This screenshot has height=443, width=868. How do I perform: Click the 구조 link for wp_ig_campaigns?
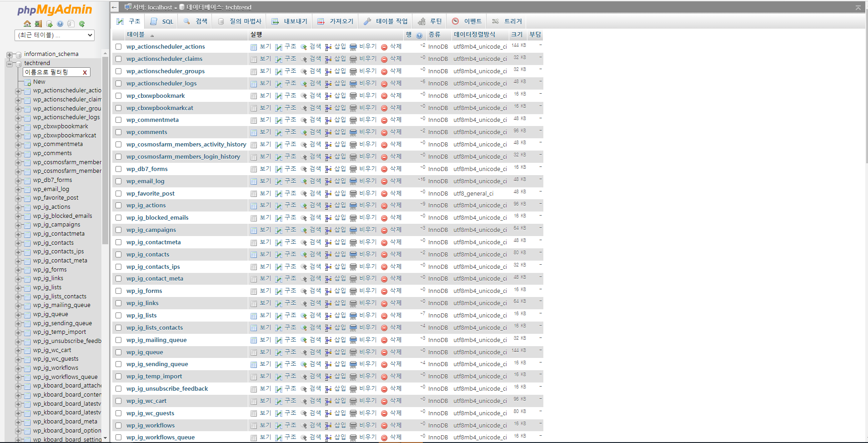click(290, 230)
